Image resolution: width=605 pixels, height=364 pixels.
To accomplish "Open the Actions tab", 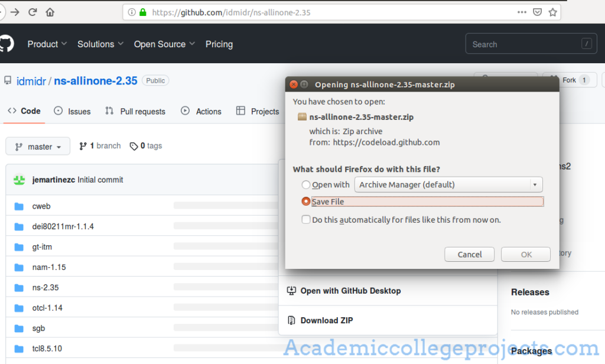I will (x=201, y=111).
